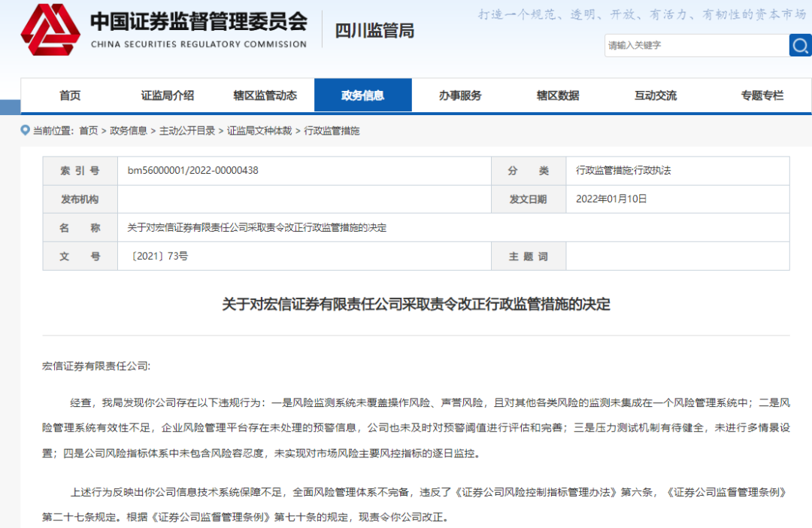Click the 中国证券监督管理委员会 site title text

pyautogui.click(x=198, y=21)
